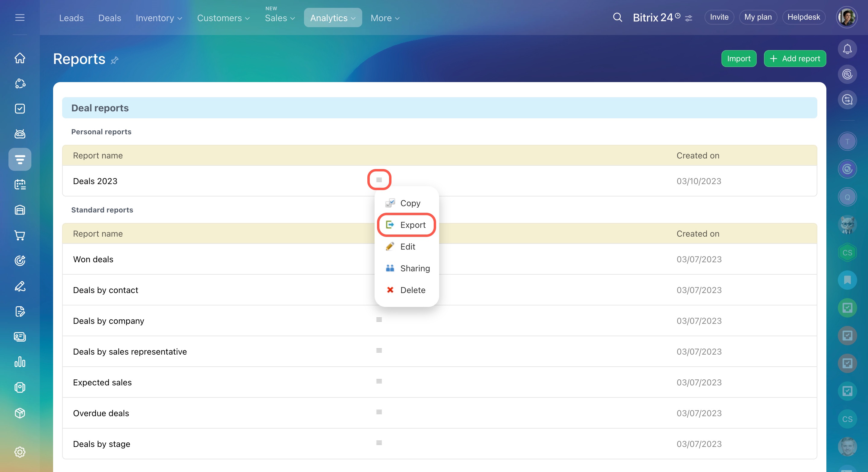Open the shopping cart sidebar icon
868x472 pixels.
click(x=20, y=235)
